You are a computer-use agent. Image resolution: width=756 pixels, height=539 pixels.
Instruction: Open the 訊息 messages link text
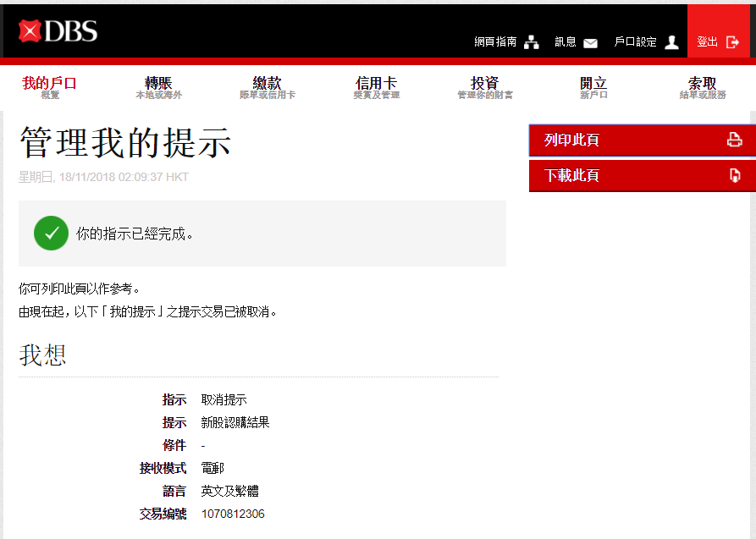[565, 42]
